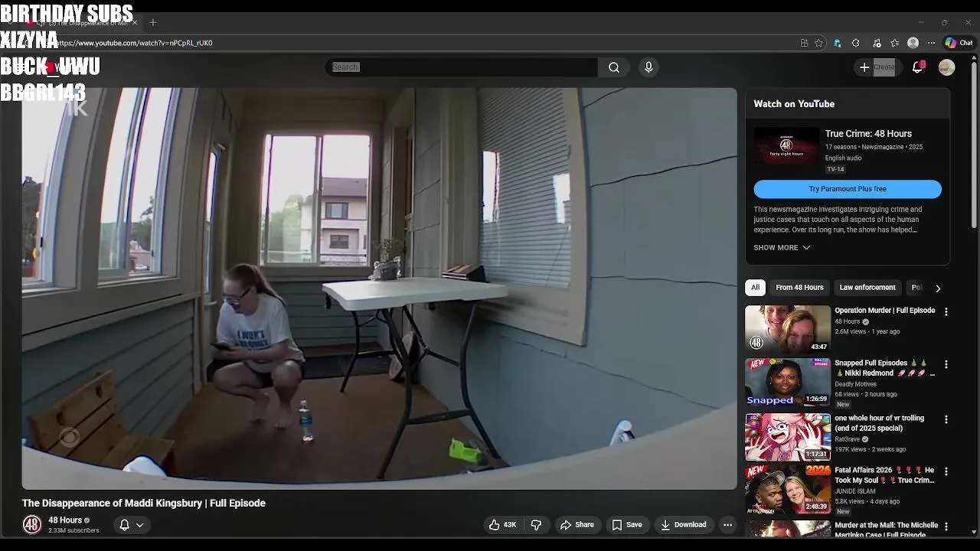Screen dimensions: 980x551
Task: Select the Law enforcement chip
Action: click(x=867, y=288)
